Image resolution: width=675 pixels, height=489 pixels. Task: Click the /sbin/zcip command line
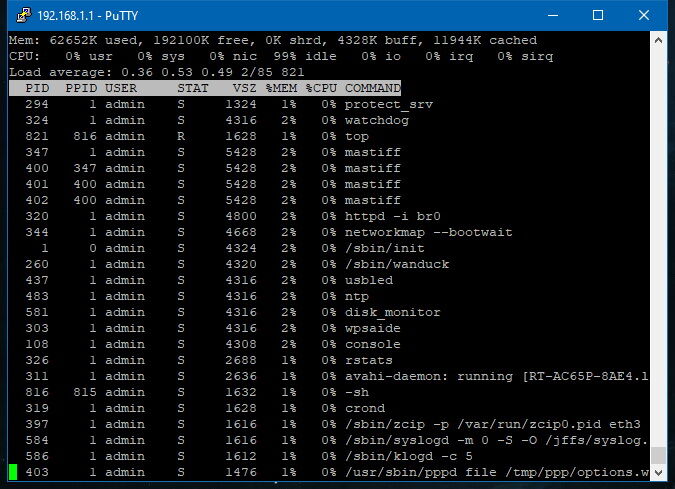point(493,424)
